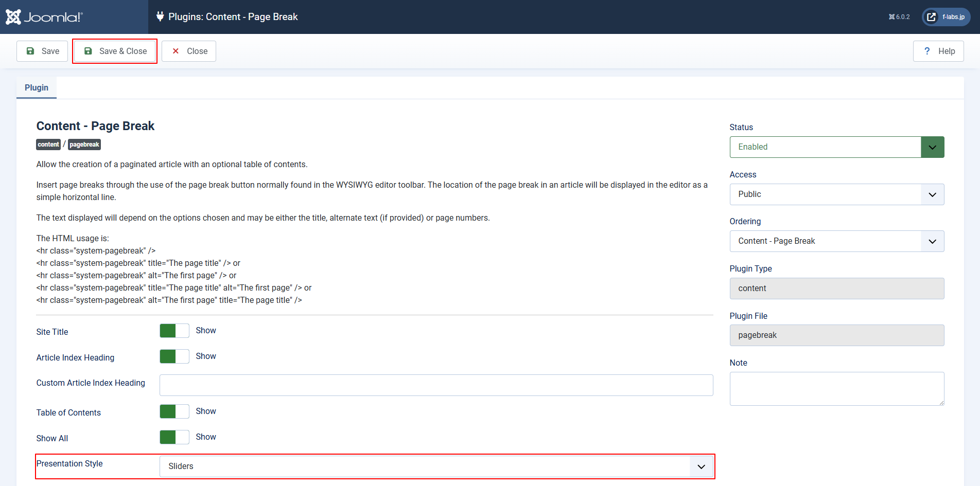Click the Save & Close disk icon

pyautogui.click(x=88, y=51)
